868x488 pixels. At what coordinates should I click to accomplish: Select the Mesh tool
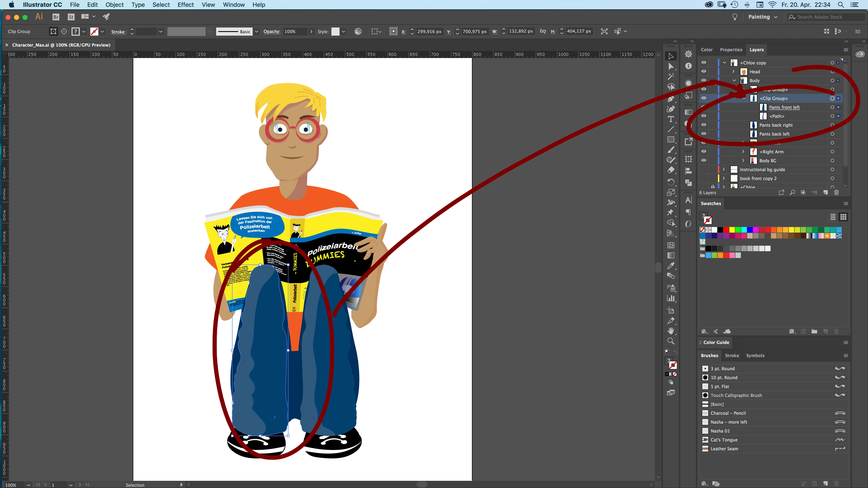[671, 245]
